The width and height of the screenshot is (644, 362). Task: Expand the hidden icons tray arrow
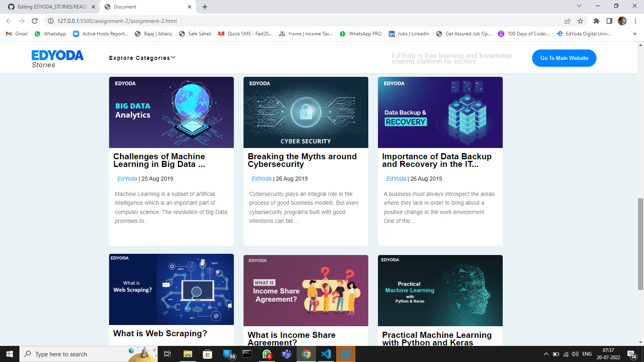[546, 354]
